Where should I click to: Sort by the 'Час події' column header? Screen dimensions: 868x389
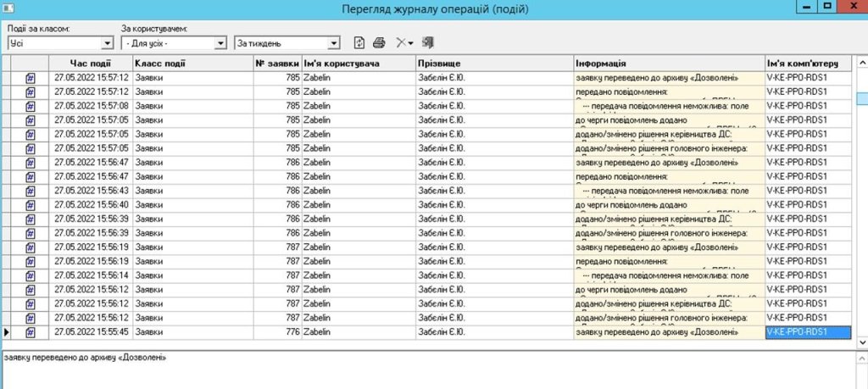(x=90, y=64)
